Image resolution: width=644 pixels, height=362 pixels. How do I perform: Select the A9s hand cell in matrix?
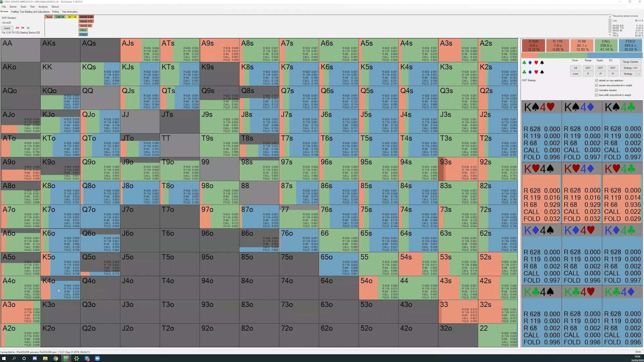pos(219,50)
